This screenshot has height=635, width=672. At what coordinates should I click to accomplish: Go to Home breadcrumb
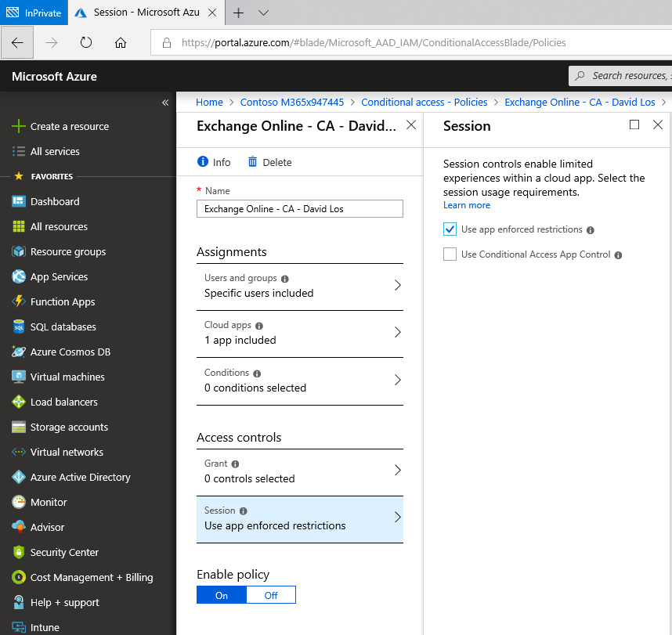pos(209,103)
